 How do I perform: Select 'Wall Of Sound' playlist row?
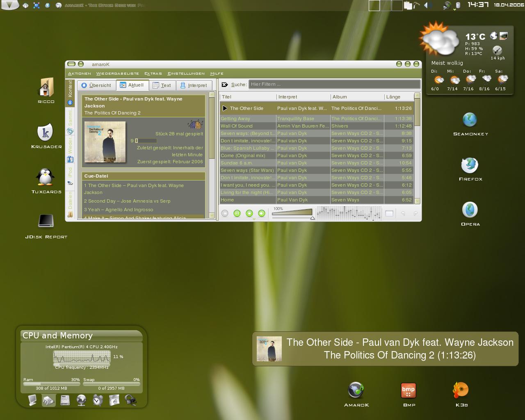coord(316,126)
